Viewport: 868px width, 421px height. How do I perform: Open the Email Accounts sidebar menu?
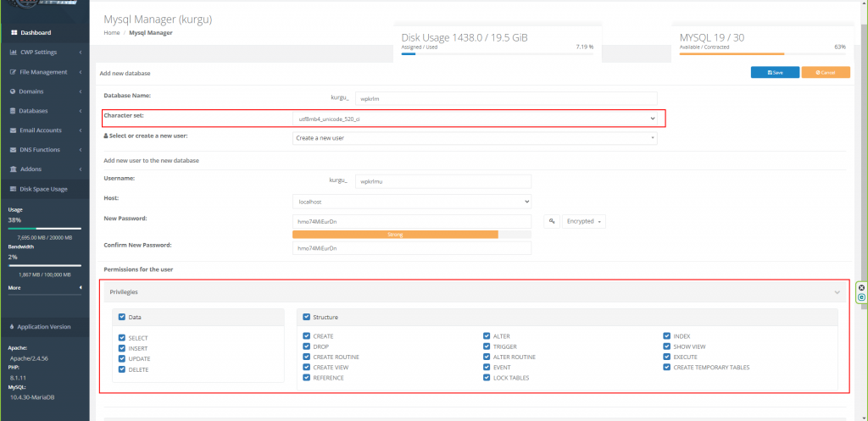click(x=44, y=130)
